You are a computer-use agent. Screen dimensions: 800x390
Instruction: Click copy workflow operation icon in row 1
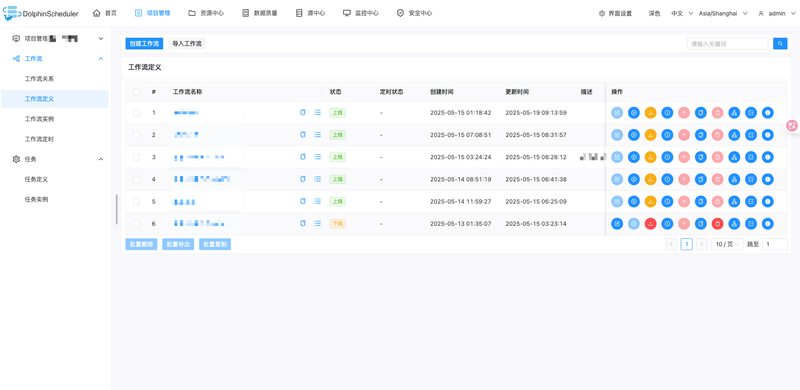click(701, 112)
